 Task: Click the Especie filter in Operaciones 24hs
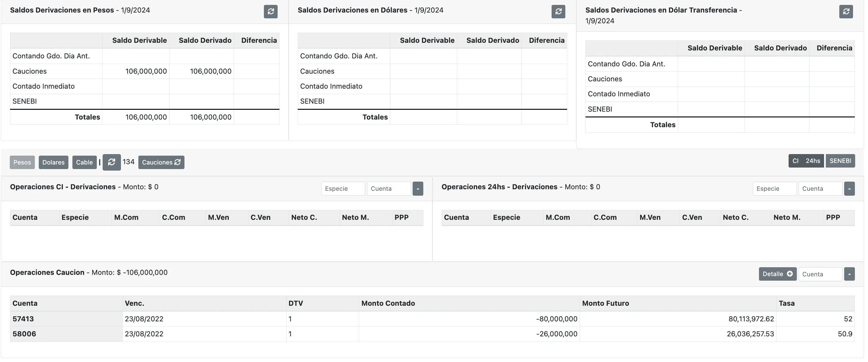(774, 189)
